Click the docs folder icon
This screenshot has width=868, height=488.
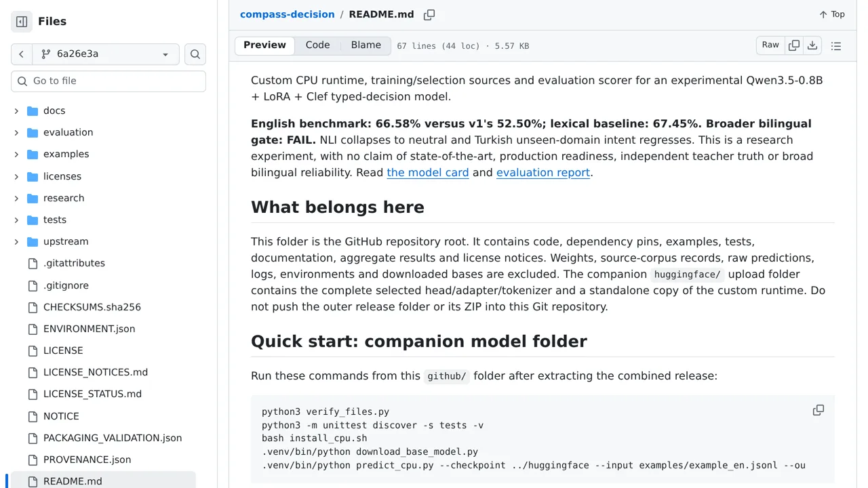(33, 110)
